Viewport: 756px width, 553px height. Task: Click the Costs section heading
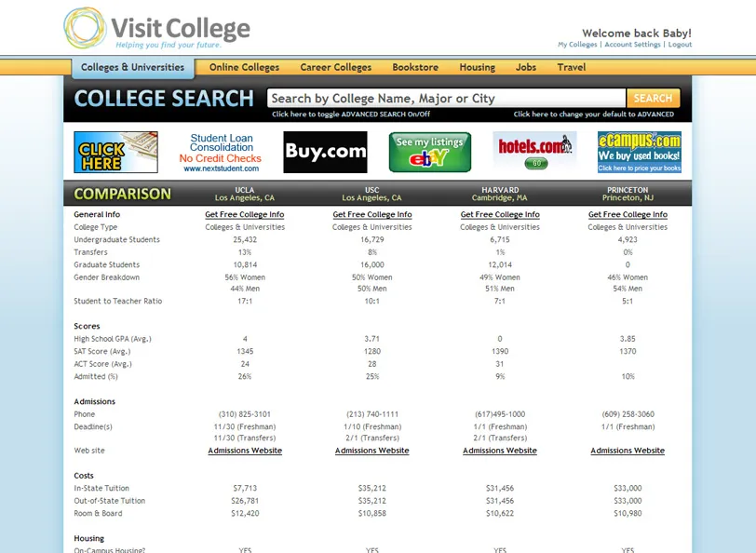84,476
